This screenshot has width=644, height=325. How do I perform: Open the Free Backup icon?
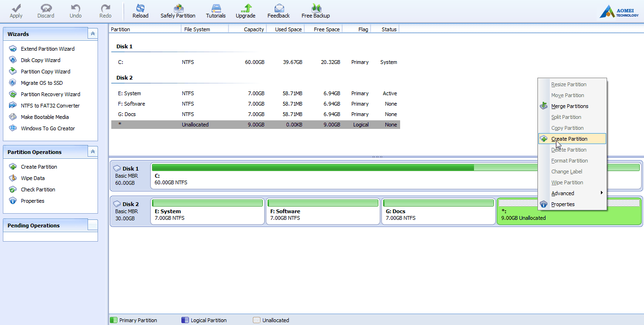(x=316, y=11)
